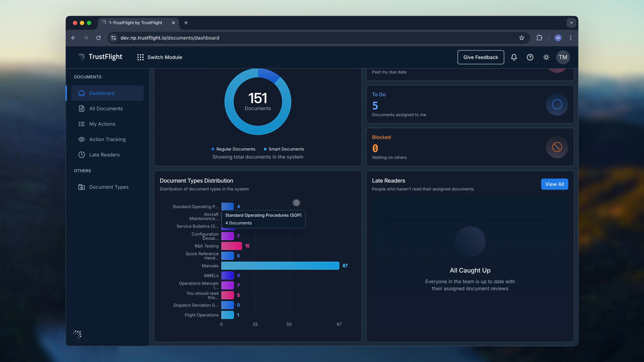Open Document Types in sidebar
The image size is (644, 362).
[x=109, y=187]
